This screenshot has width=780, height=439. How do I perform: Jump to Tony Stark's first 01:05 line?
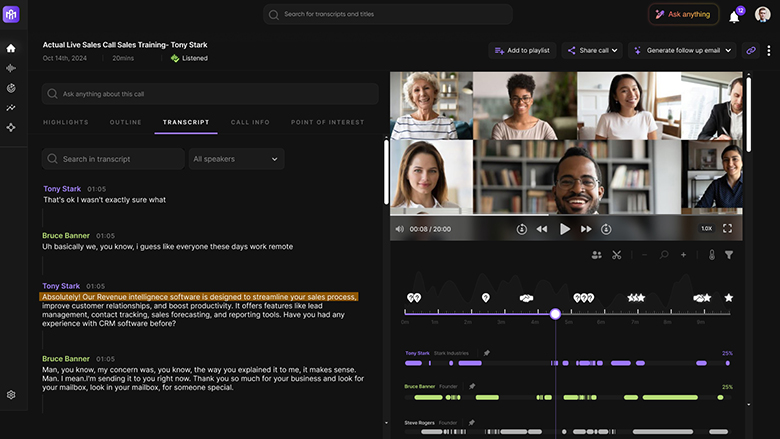pos(104,200)
